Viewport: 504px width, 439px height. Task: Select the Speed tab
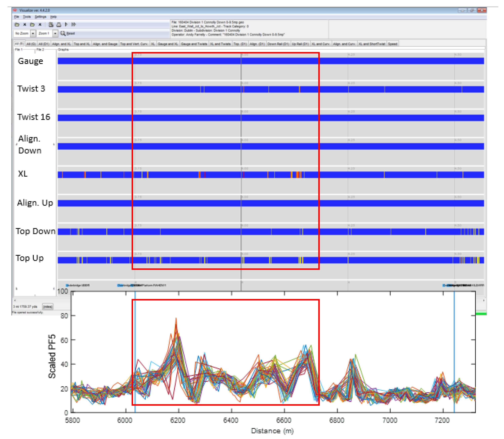[393, 44]
